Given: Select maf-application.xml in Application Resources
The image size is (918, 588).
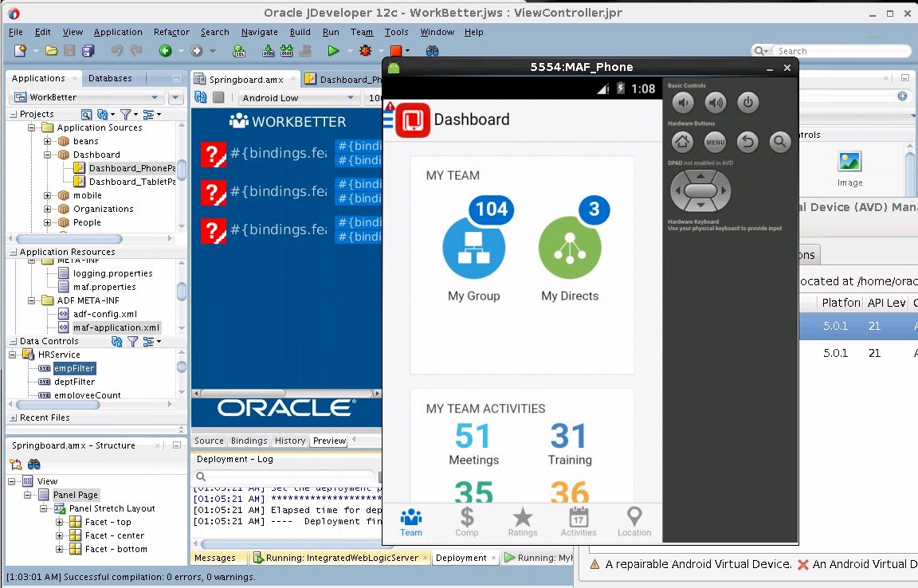Looking at the screenshot, I should [x=116, y=327].
